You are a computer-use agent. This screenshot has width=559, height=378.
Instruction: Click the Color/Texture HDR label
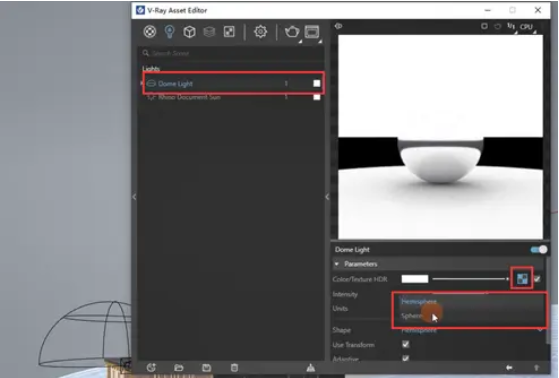pos(360,279)
